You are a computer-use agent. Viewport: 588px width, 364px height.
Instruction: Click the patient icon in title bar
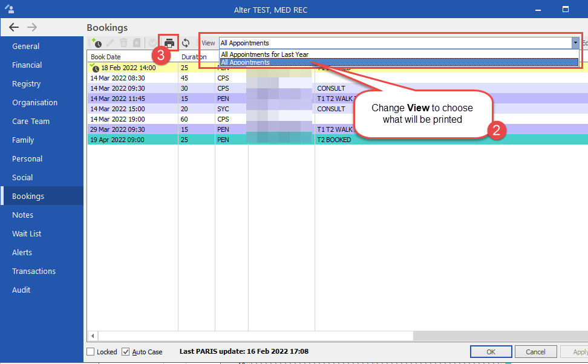9,8
